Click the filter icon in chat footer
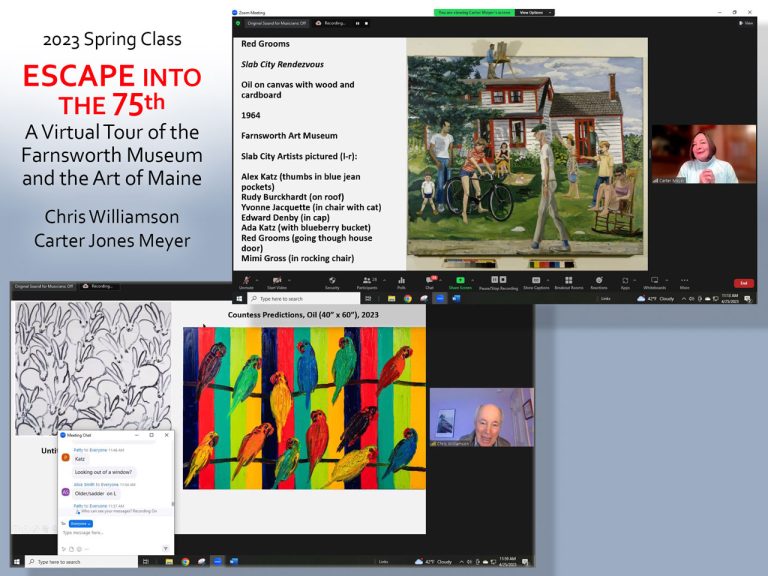 coord(166,549)
